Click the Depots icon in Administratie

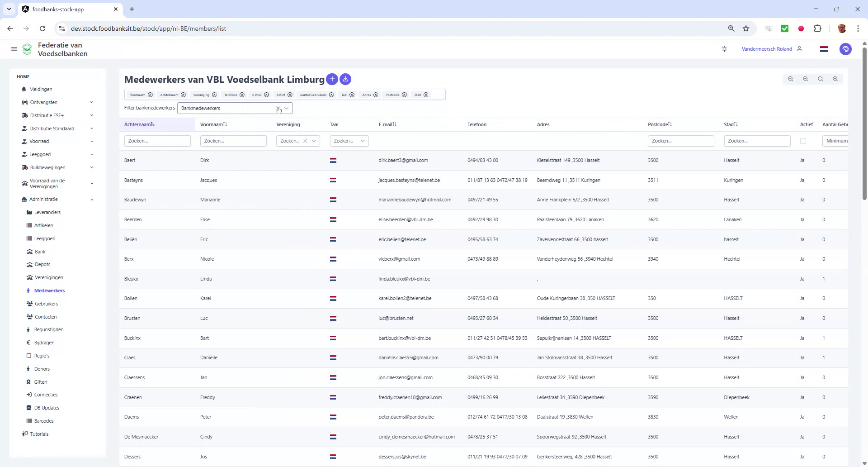coord(31,264)
